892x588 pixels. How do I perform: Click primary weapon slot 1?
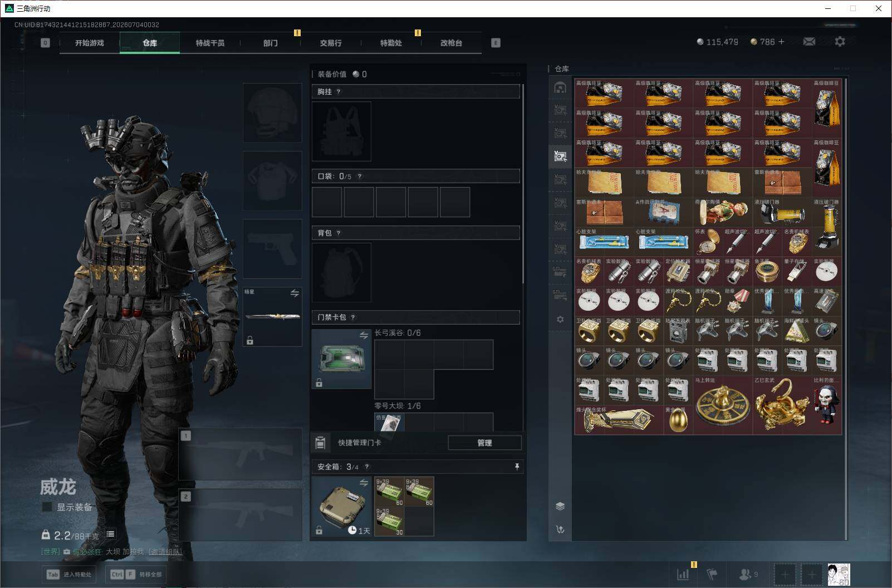pyautogui.click(x=241, y=454)
